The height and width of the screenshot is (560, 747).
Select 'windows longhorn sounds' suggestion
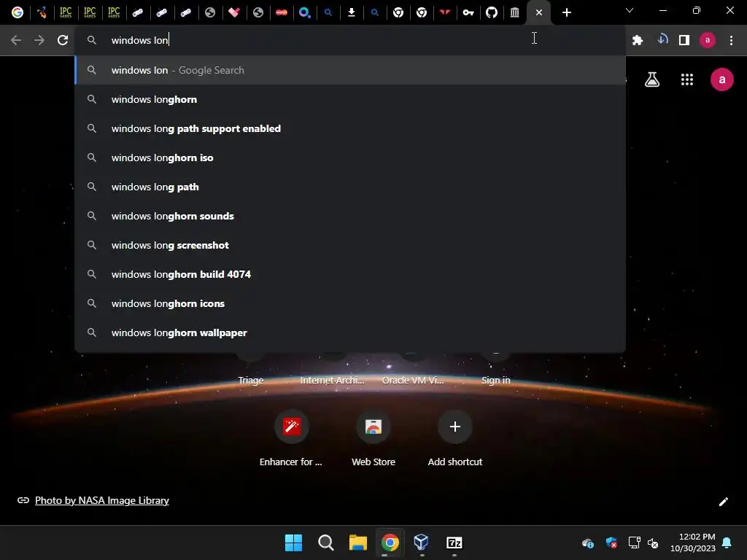[350, 216]
